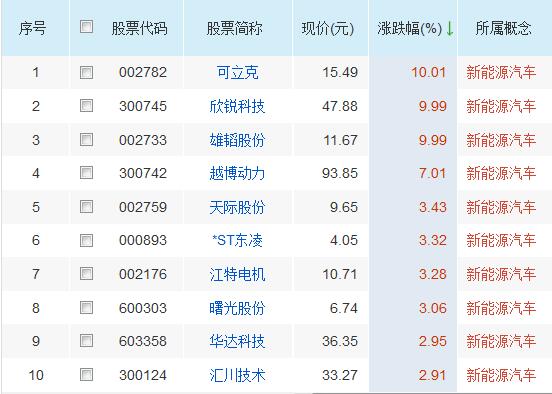Check the box for stock 300745
Image resolution: width=552 pixels, height=394 pixels.
tap(86, 106)
